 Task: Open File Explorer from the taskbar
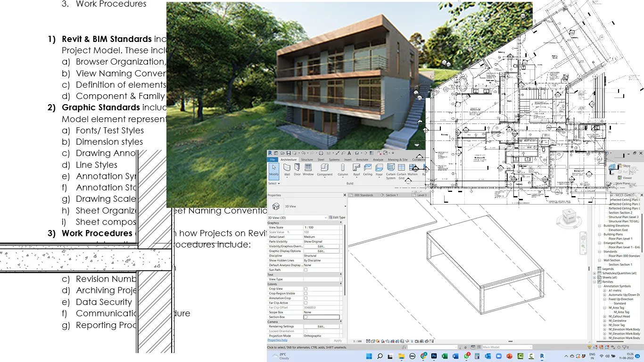click(x=401, y=356)
